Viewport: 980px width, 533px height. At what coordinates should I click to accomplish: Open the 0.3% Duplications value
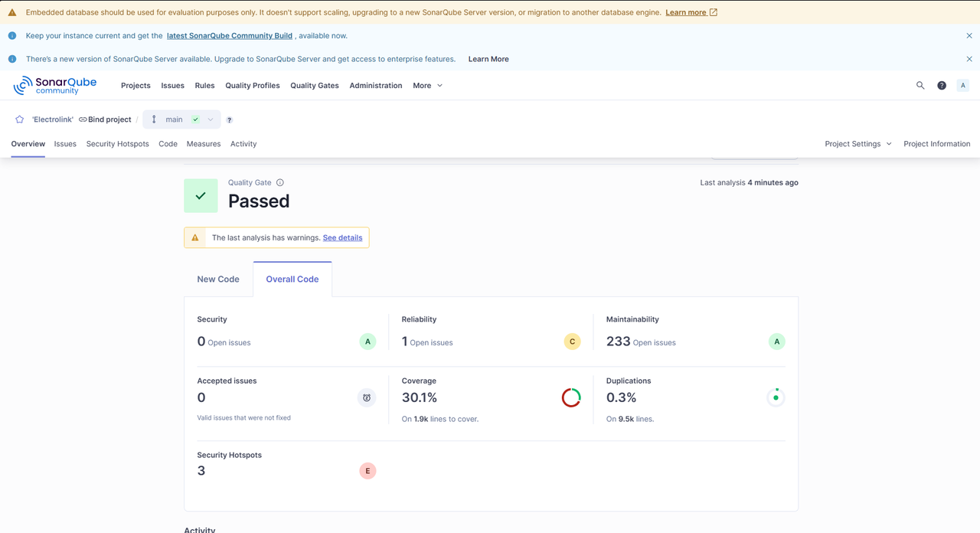pyautogui.click(x=622, y=397)
